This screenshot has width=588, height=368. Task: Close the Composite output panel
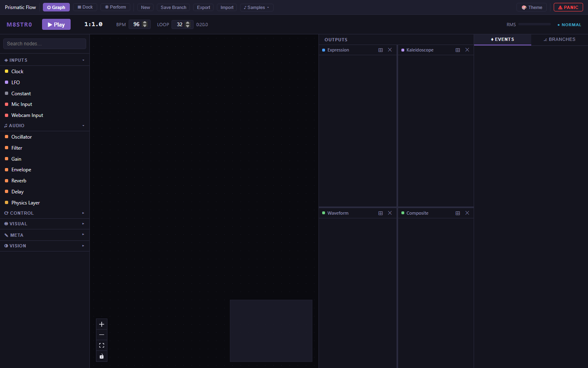pos(467,213)
